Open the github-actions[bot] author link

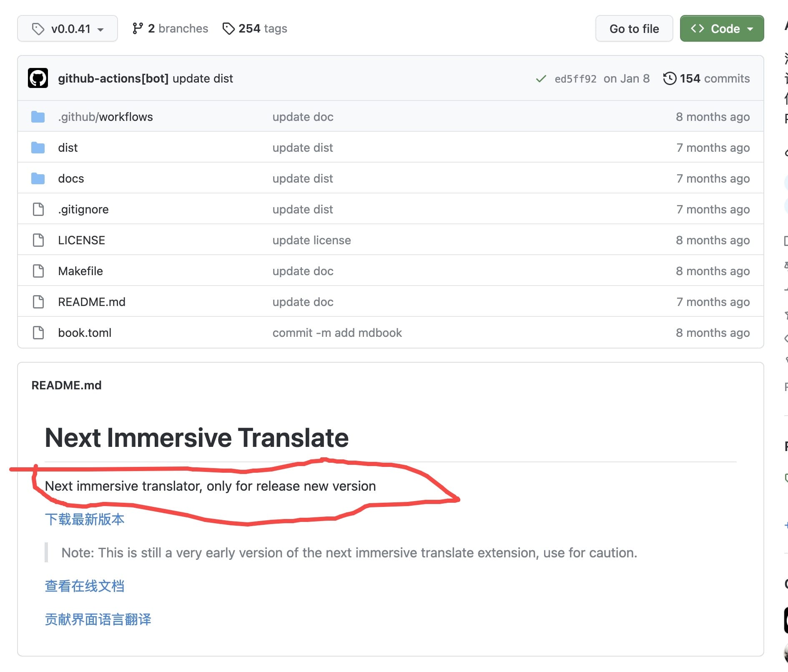(113, 78)
